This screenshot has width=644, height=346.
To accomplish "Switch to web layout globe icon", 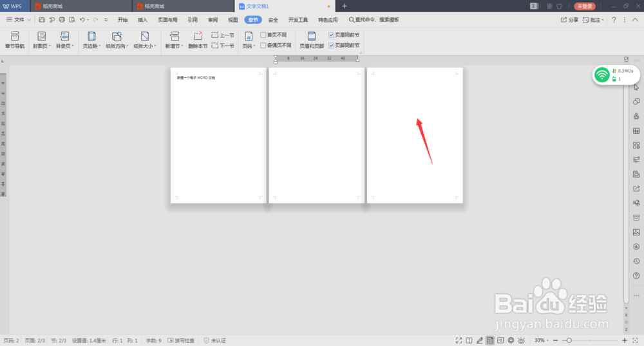I will pos(511,340).
